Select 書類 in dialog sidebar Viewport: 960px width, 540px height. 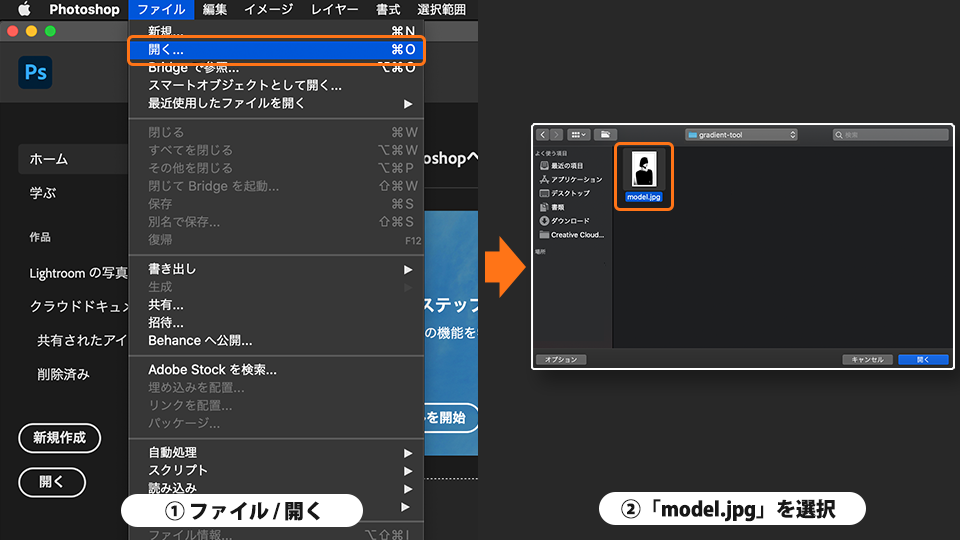552,208
